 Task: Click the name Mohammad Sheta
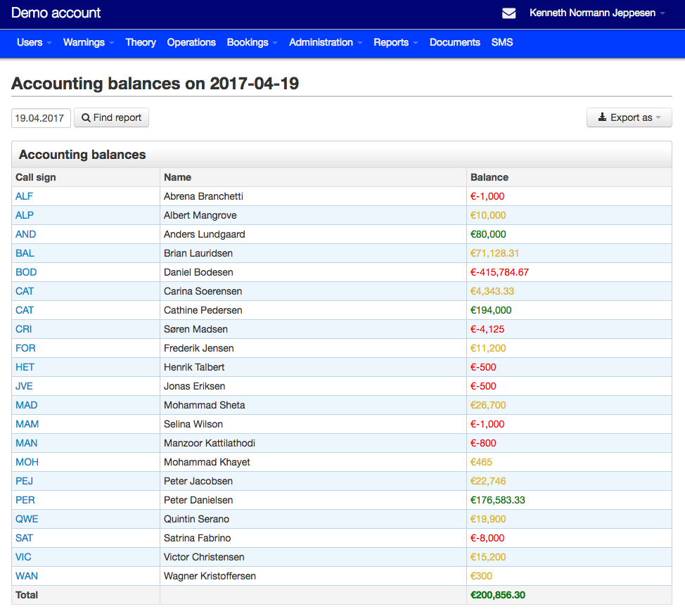(205, 406)
